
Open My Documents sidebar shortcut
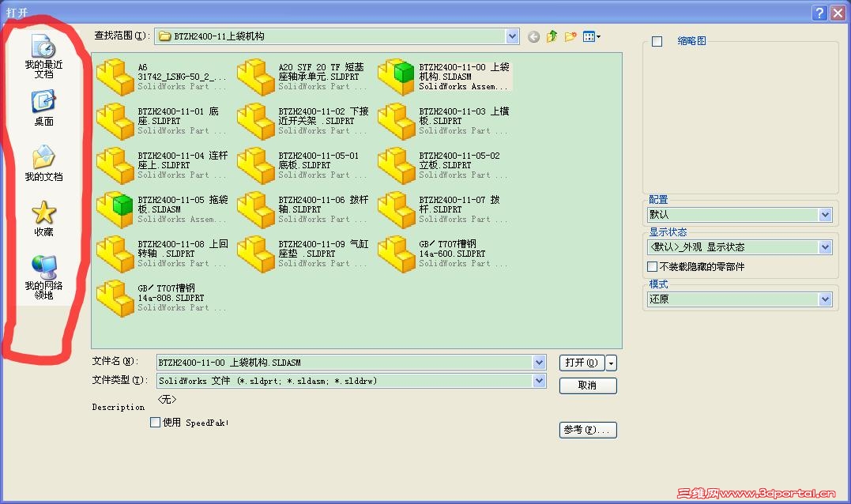(x=43, y=163)
